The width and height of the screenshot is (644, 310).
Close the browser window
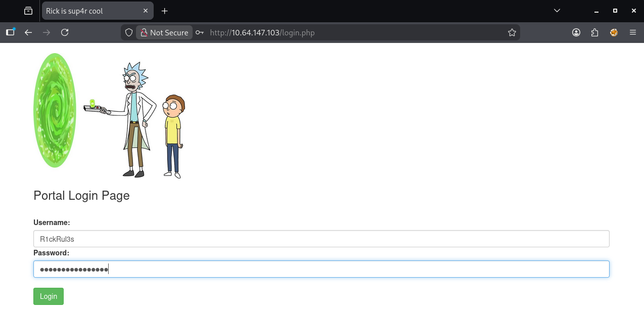[633, 11]
